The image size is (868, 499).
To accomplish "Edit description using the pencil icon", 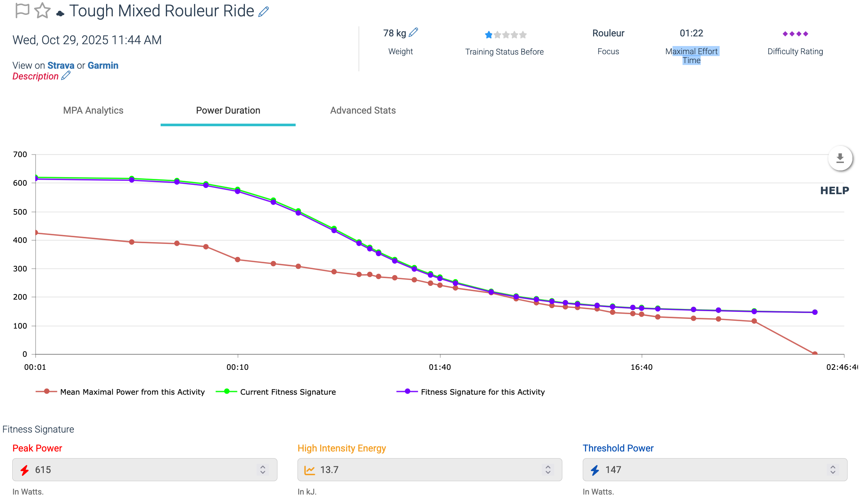I will [66, 76].
